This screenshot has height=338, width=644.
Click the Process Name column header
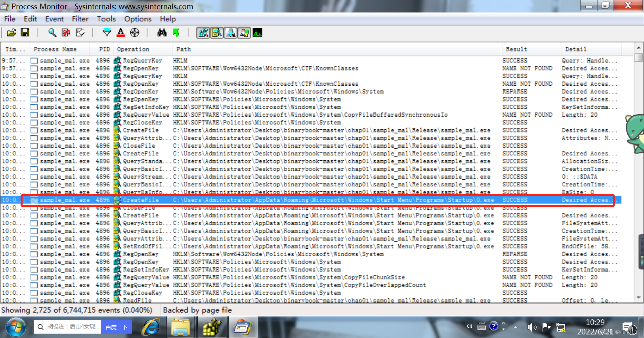[59, 49]
